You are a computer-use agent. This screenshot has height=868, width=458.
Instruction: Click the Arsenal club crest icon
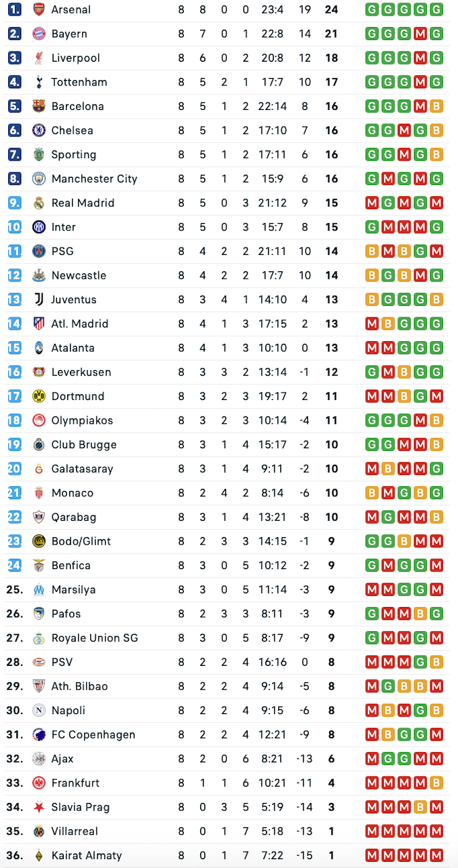(x=39, y=9)
